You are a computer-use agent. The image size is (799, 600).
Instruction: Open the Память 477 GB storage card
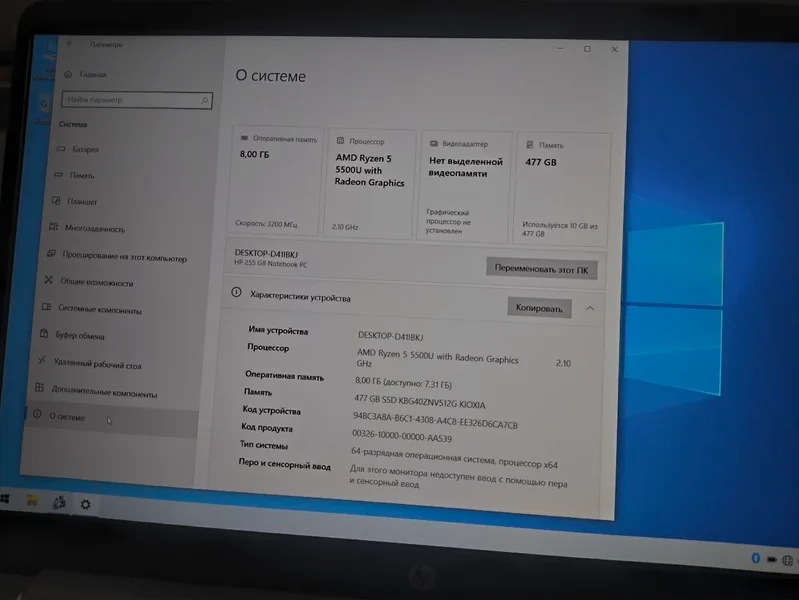click(562, 190)
